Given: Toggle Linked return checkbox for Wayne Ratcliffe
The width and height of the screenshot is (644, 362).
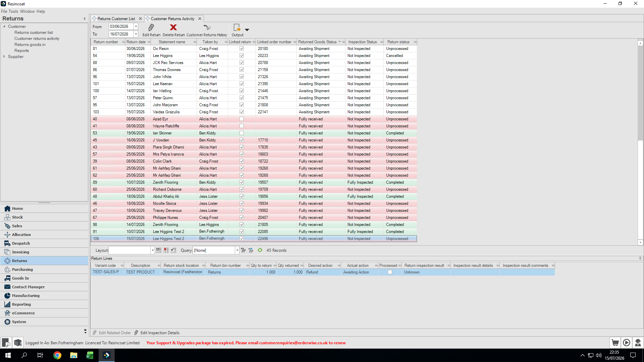Looking at the screenshot, I should pyautogui.click(x=241, y=126).
